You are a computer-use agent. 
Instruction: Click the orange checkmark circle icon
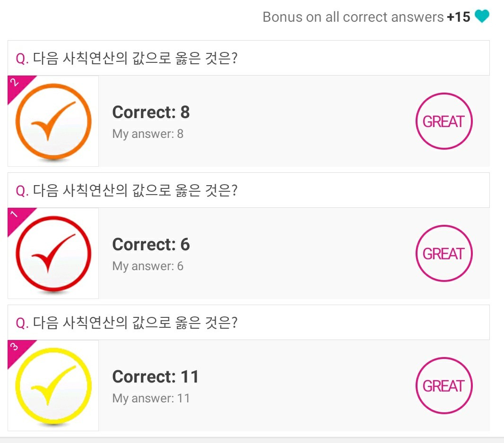click(53, 122)
